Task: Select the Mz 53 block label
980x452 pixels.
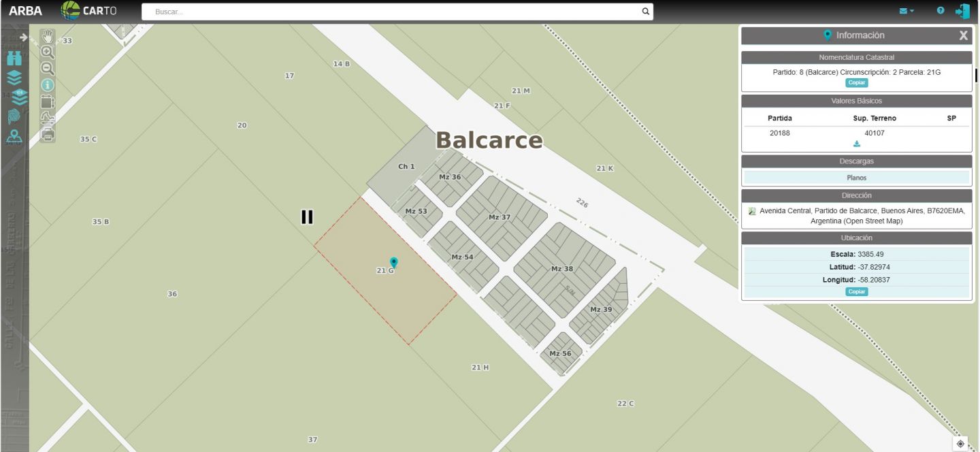Action: [416, 212]
